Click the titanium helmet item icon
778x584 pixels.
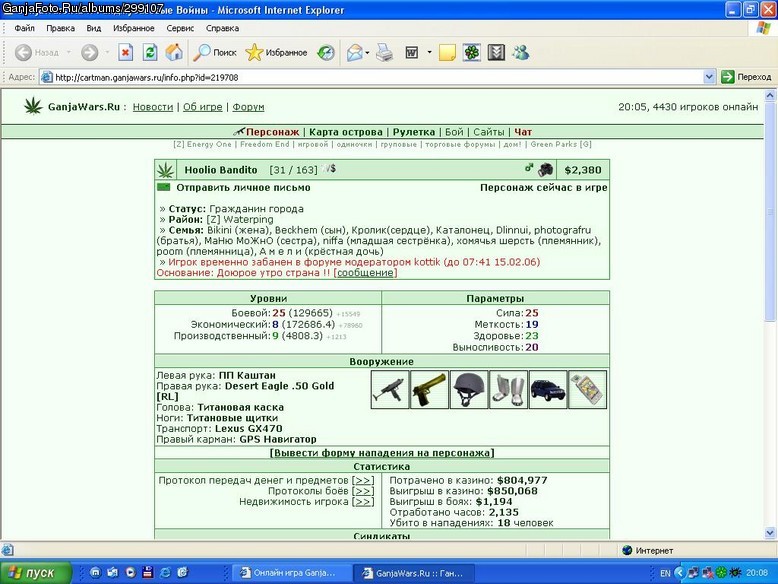click(468, 389)
